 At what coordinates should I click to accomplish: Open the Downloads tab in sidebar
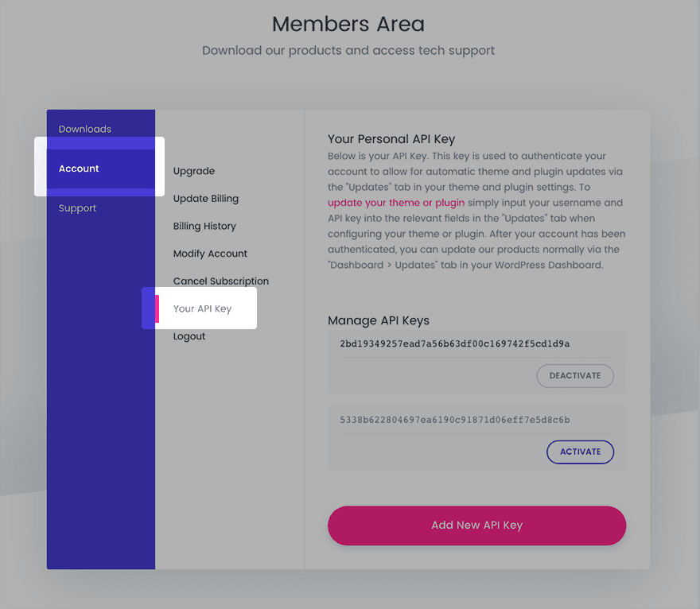(x=85, y=129)
